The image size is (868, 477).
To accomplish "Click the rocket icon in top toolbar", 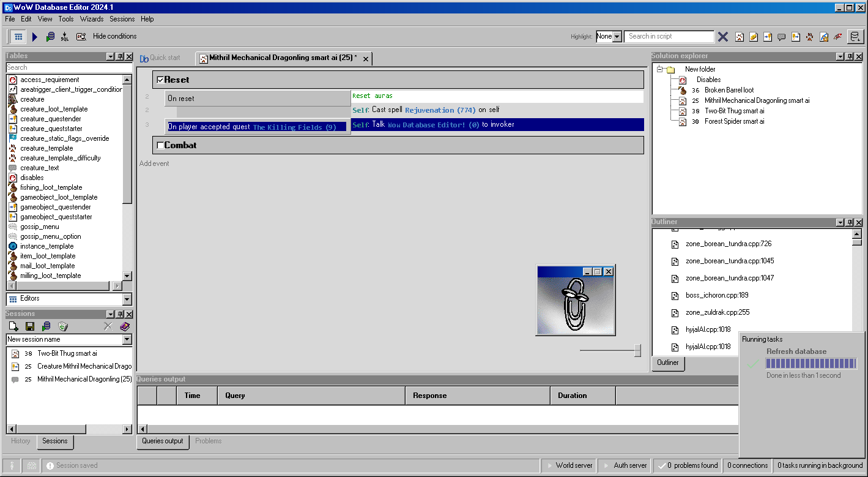I will coord(837,37).
